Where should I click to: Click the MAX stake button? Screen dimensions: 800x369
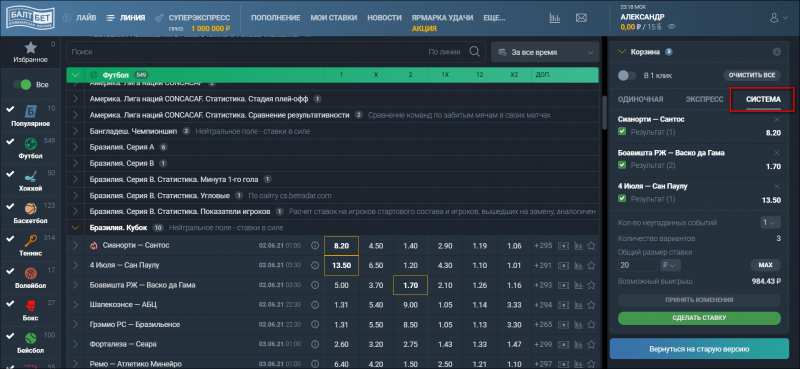tap(766, 265)
